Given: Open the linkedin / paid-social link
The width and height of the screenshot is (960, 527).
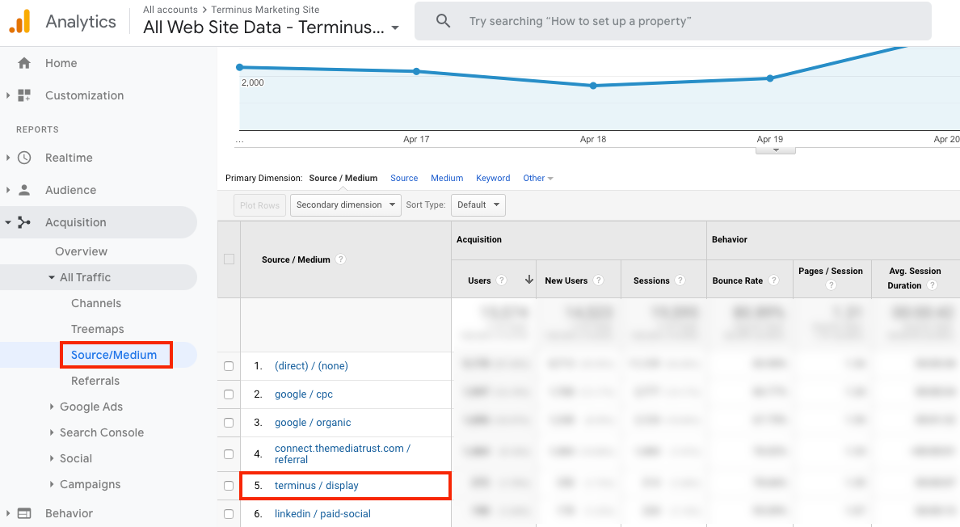Looking at the screenshot, I should click(x=323, y=514).
